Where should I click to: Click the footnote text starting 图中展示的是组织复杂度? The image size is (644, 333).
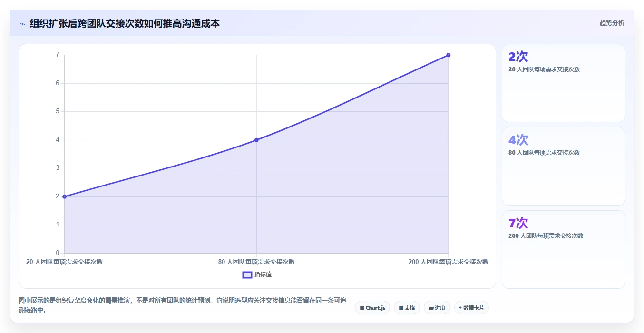click(183, 305)
